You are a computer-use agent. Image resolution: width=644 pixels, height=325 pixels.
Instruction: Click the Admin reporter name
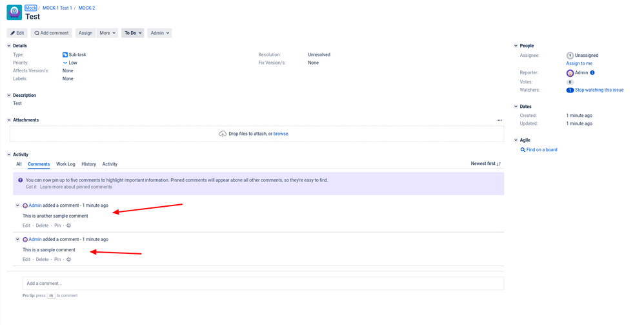(x=581, y=73)
